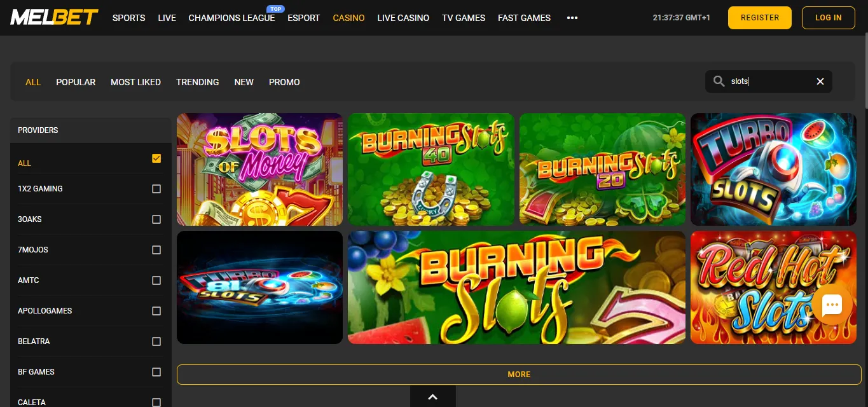The width and height of the screenshot is (868, 407).
Task: Click the REGISTER button
Action: 759,17
